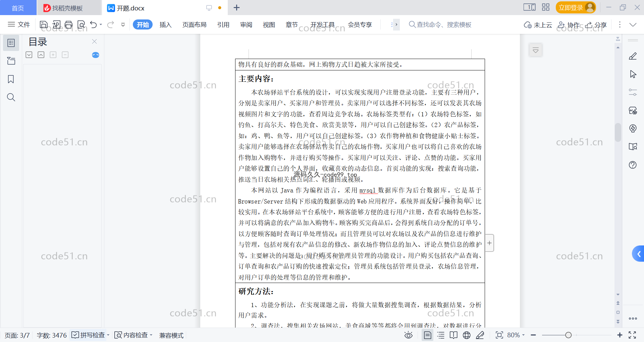Viewport: 644px width, 342px height.
Task: Toggle eye protection mode icon in status bar
Action: point(409,335)
